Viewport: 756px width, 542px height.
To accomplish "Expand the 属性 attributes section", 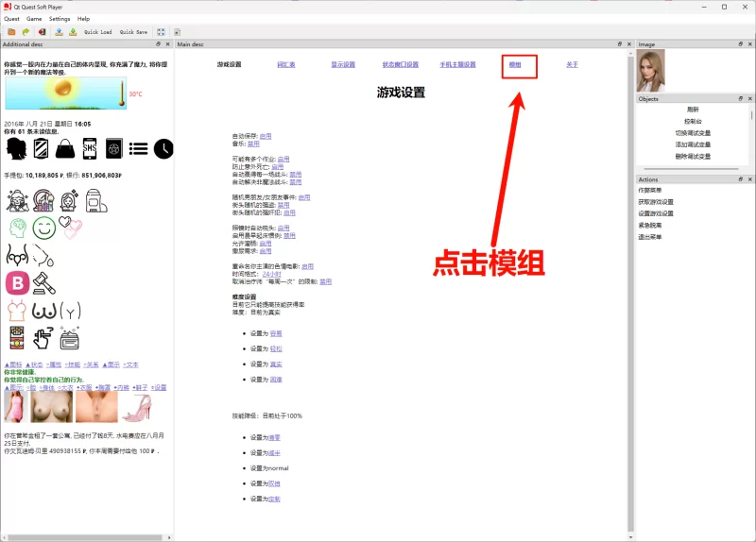I will click(54, 364).
